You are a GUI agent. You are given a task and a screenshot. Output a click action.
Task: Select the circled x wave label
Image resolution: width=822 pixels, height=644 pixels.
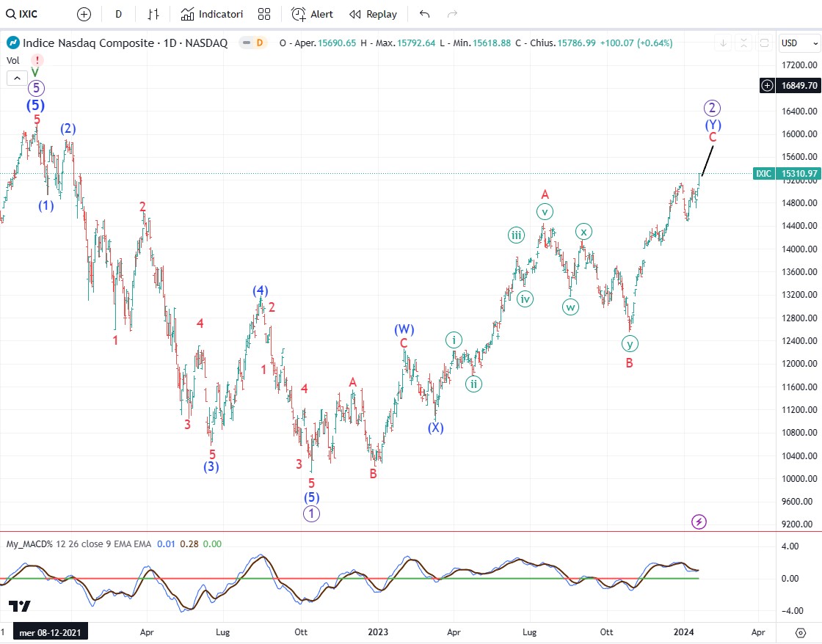(583, 232)
